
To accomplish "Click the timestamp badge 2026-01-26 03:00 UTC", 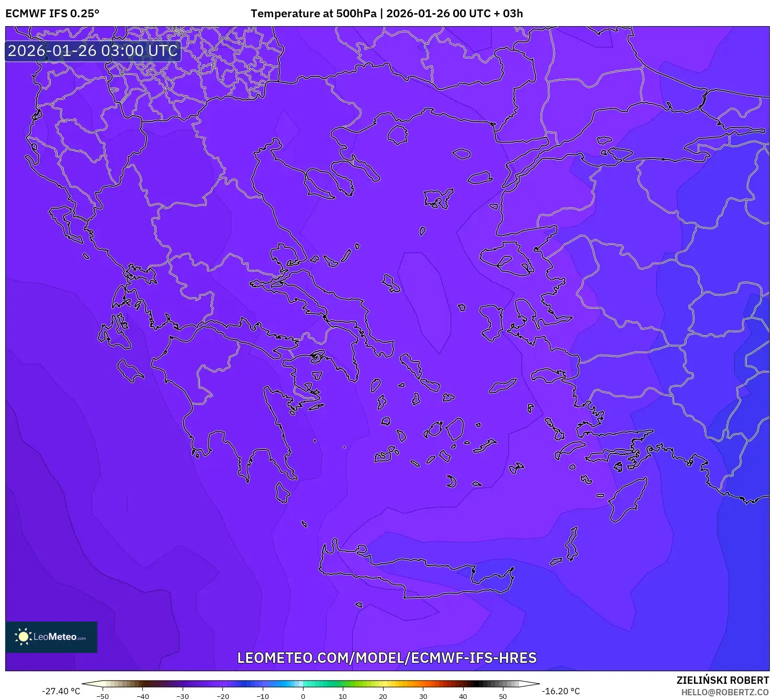I will 92,51.
